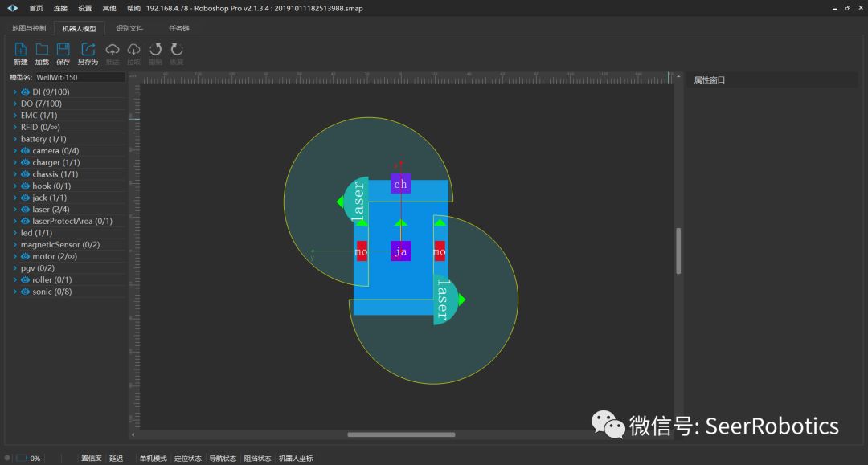868x465 pixels.
Task: Open the 设置 (Settings) menu
Action: [84, 8]
